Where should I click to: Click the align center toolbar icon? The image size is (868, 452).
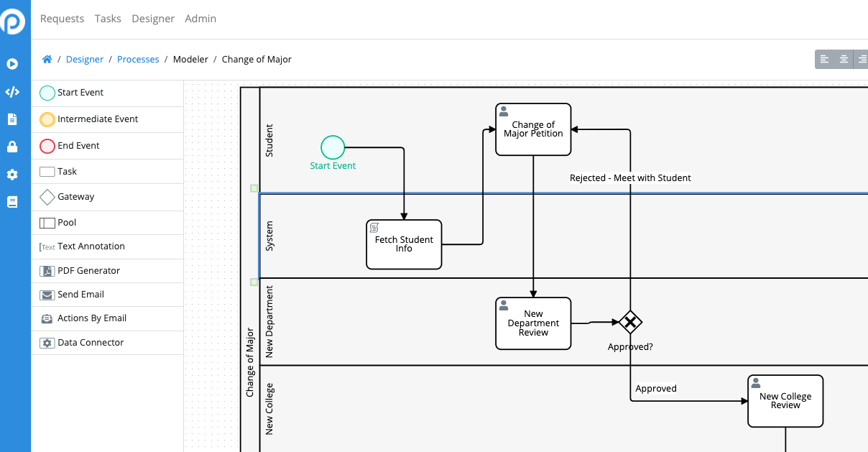[x=844, y=60]
